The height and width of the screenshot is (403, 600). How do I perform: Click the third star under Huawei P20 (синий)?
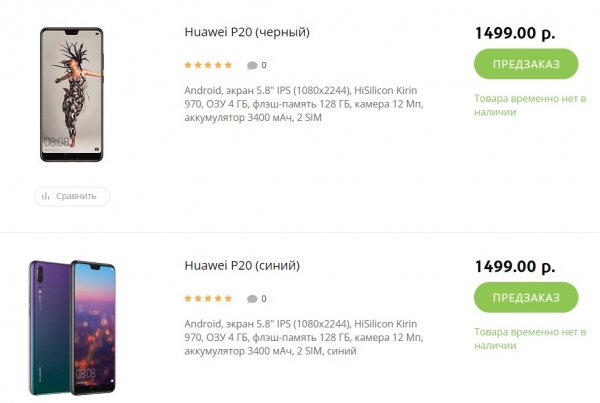208,299
